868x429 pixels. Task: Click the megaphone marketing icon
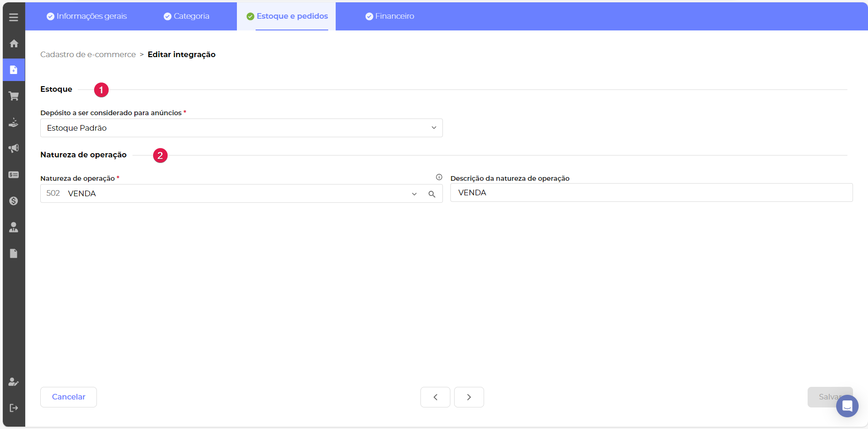tap(14, 148)
